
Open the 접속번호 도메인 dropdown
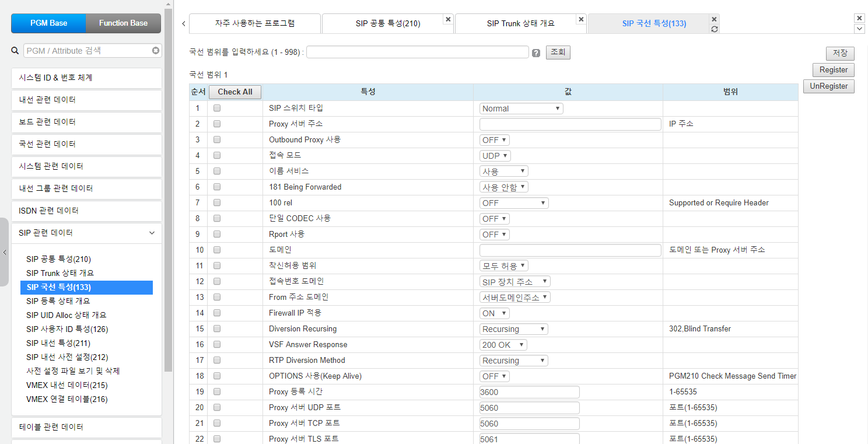515,282
